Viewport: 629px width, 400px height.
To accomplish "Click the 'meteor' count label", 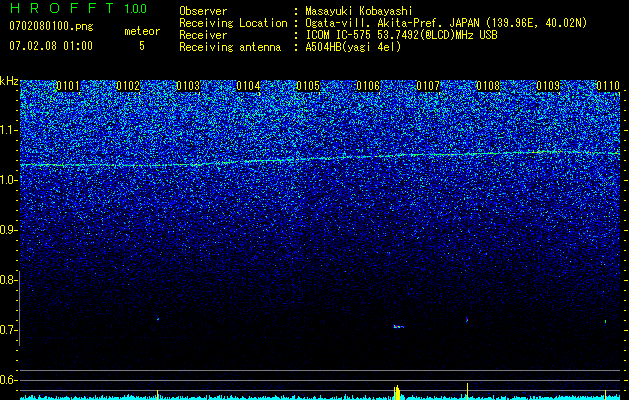I will (142, 31).
